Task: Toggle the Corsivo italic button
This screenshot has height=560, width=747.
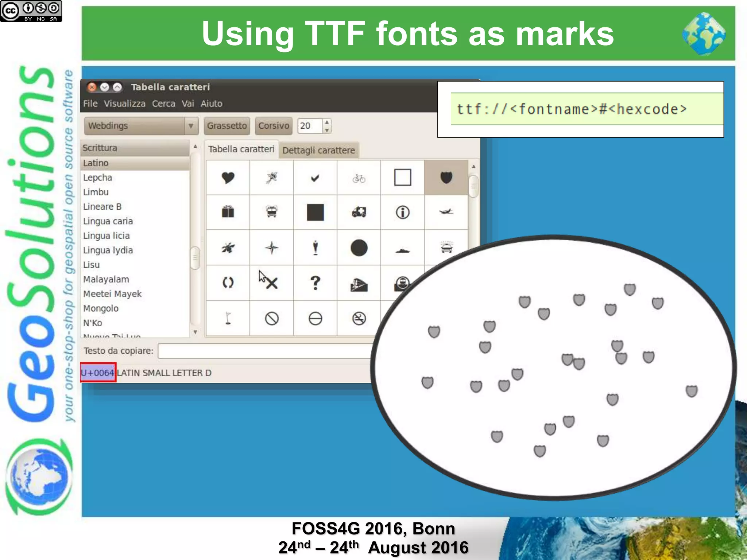Action: (274, 126)
